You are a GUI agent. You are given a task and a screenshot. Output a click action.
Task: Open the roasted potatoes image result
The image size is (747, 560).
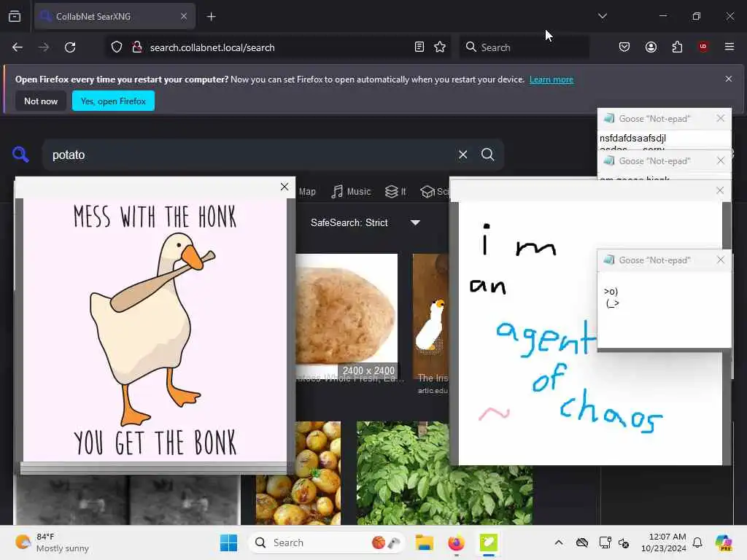pyautogui.click(x=298, y=472)
